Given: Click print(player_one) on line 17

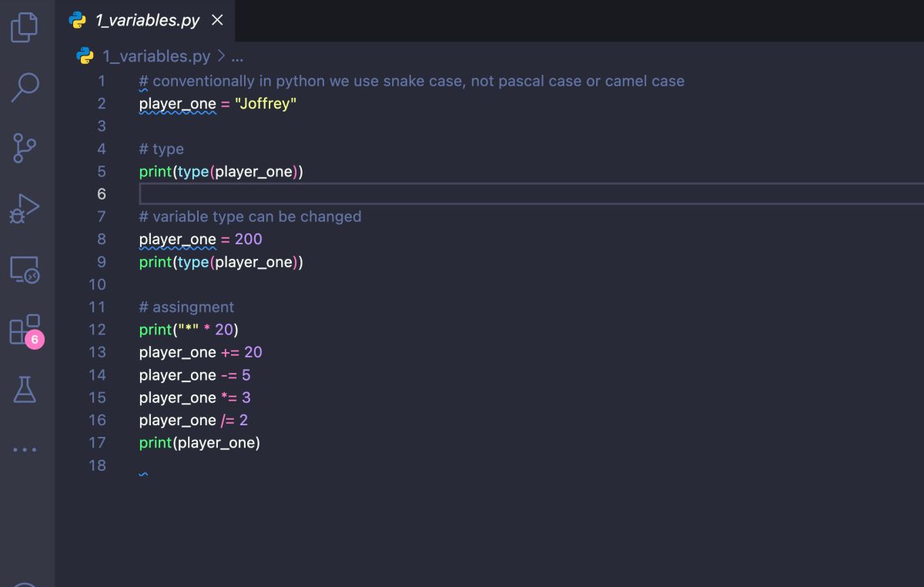Looking at the screenshot, I should (x=200, y=443).
